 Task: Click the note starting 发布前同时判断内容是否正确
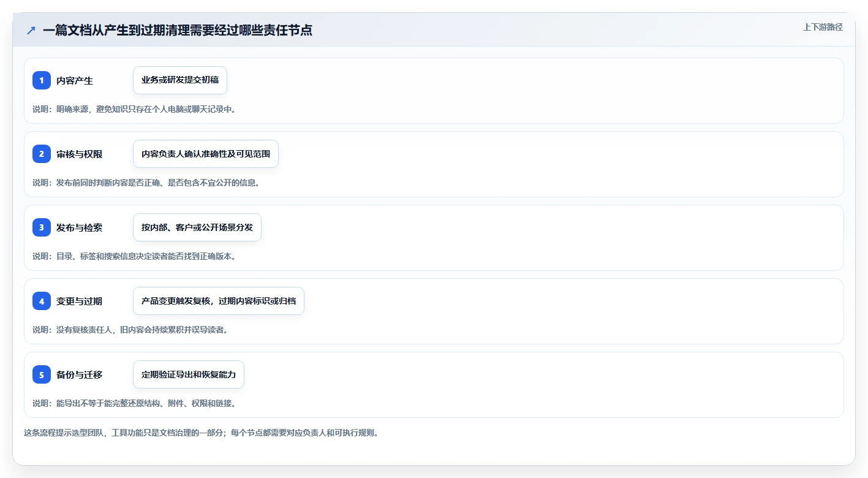[146, 183]
